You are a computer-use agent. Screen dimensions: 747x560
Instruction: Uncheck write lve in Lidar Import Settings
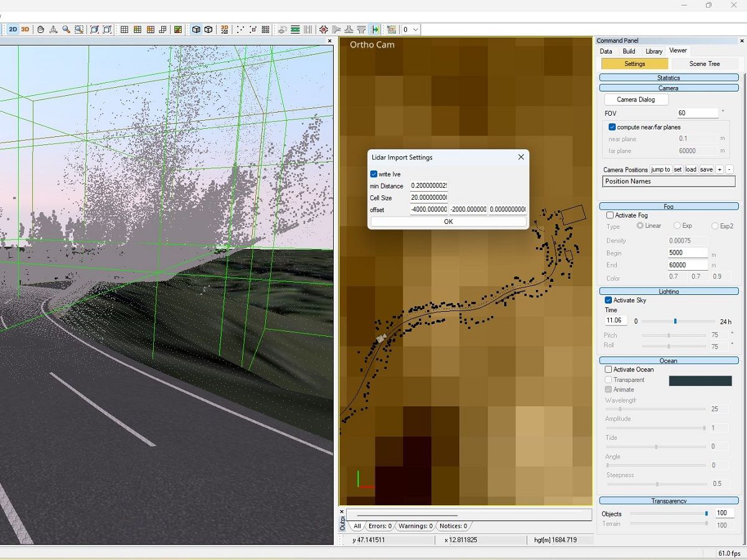pyautogui.click(x=374, y=174)
